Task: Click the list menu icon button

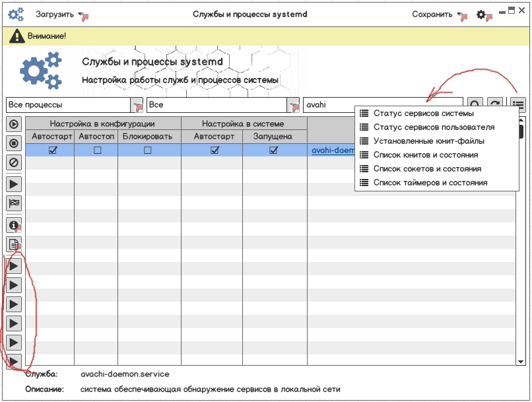Action: click(x=518, y=105)
